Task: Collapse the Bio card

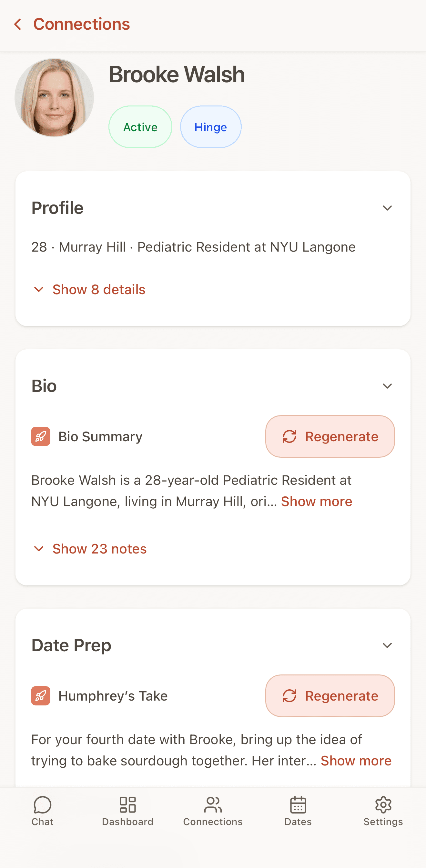Action: tap(387, 386)
